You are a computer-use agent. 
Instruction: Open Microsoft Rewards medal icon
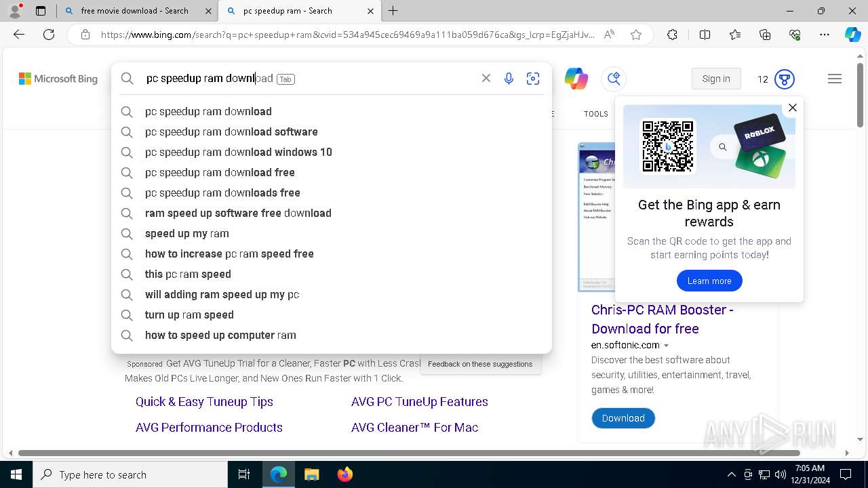pos(785,79)
